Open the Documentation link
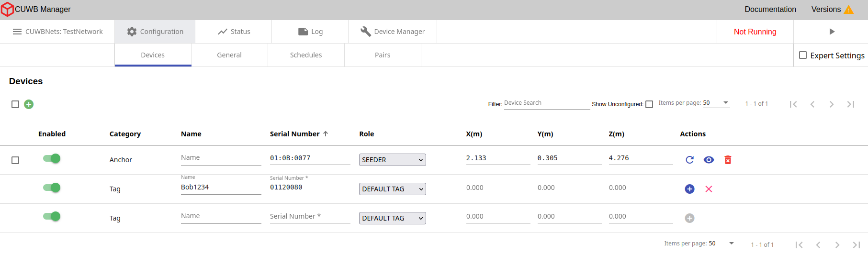868x277 pixels. [x=770, y=10]
